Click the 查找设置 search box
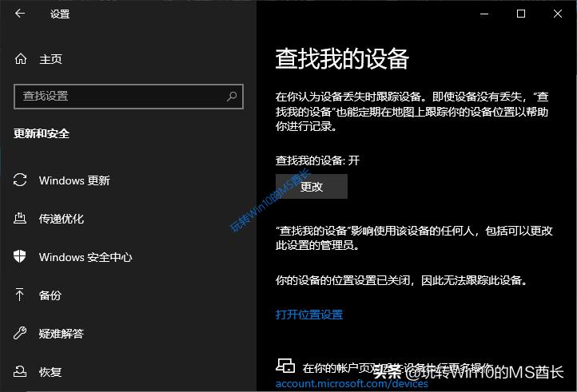The height and width of the screenshot is (392, 577). click(x=129, y=97)
